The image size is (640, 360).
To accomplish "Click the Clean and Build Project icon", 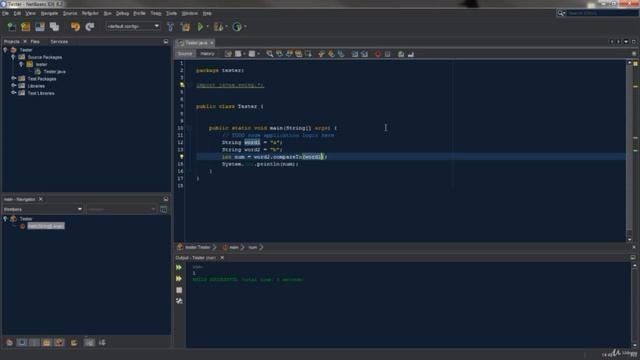I will click(x=185, y=27).
